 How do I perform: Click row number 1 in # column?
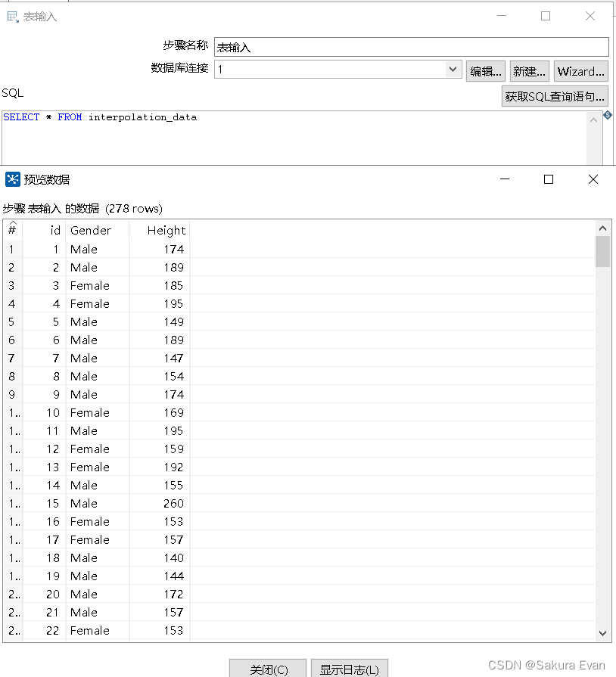(x=13, y=249)
